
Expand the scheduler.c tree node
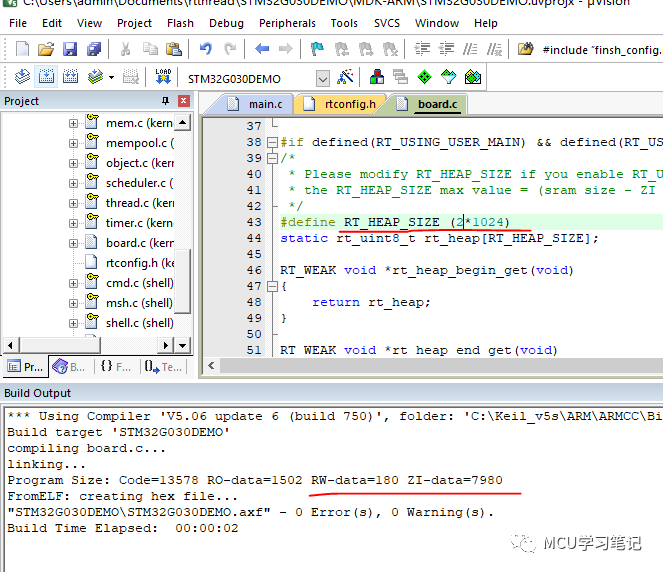[74, 183]
